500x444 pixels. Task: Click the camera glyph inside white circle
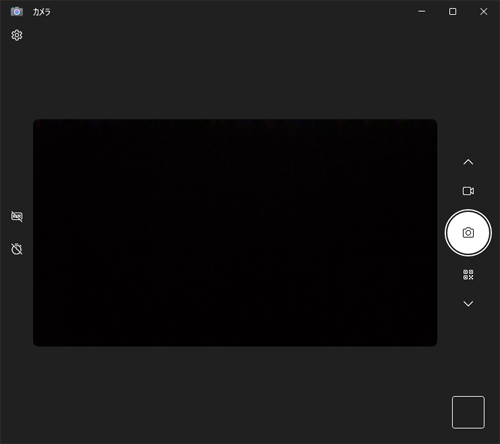click(468, 233)
